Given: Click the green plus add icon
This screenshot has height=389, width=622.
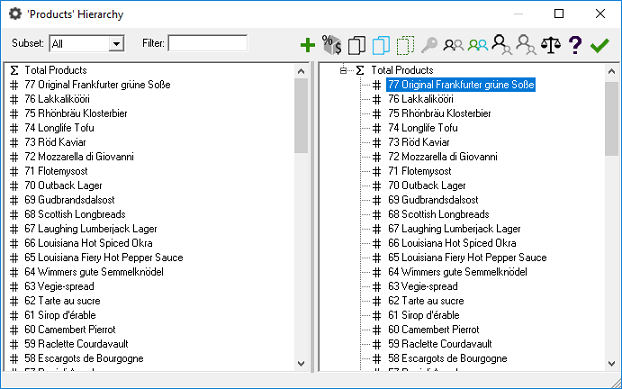Looking at the screenshot, I should (x=307, y=45).
